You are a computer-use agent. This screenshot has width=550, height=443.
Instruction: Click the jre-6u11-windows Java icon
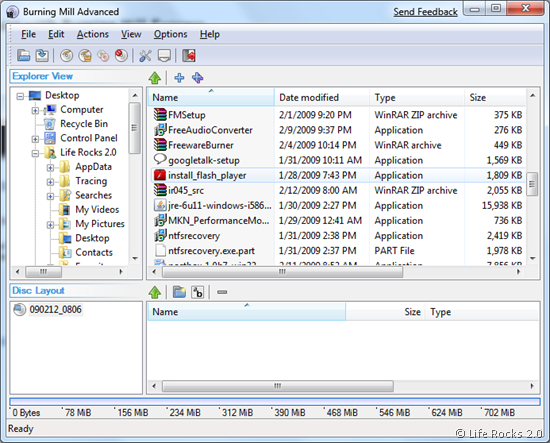160,205
